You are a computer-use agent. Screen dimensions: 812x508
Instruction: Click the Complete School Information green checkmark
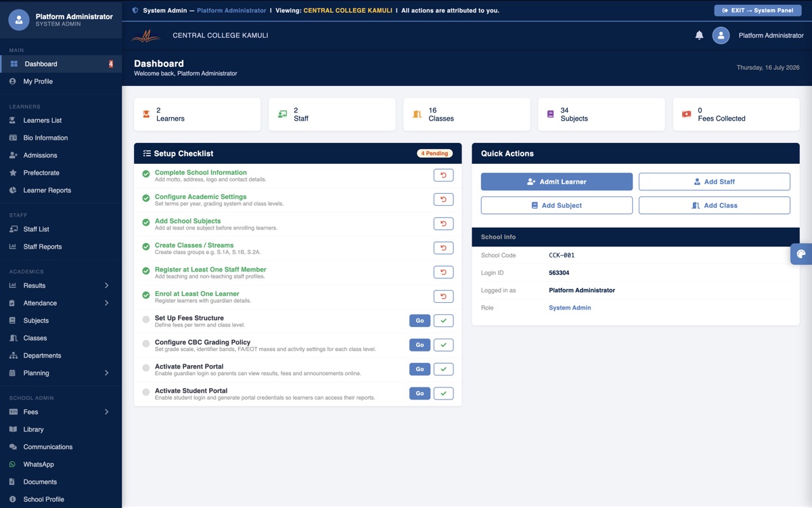146,174
